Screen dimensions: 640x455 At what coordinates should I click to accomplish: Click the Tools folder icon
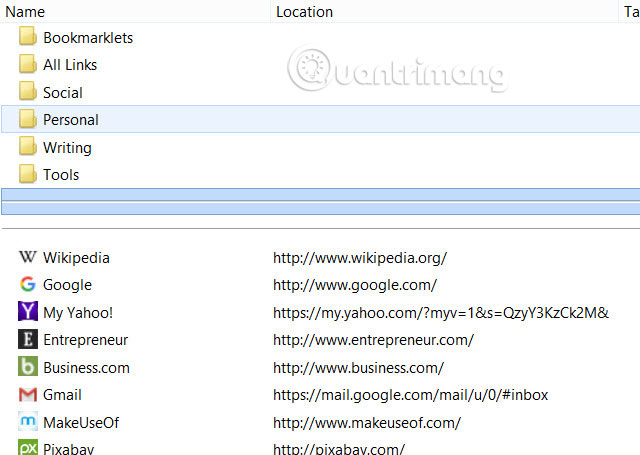click(28, 174)
